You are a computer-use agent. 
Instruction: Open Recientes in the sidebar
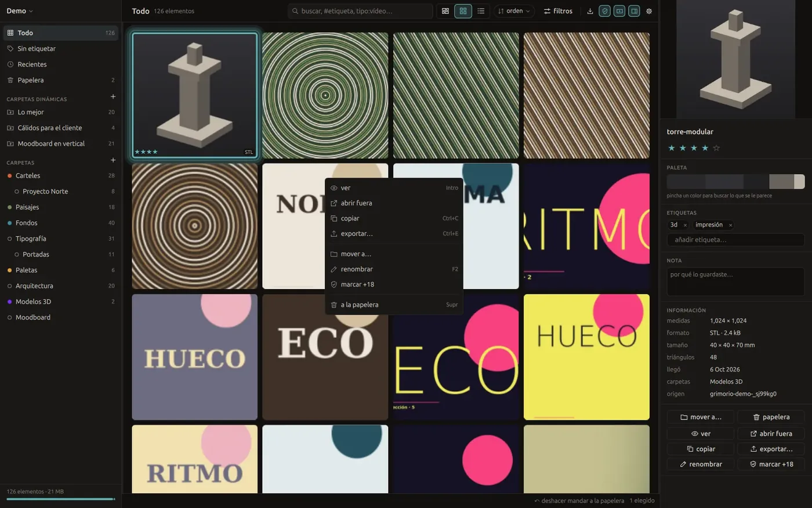point(61,64)
